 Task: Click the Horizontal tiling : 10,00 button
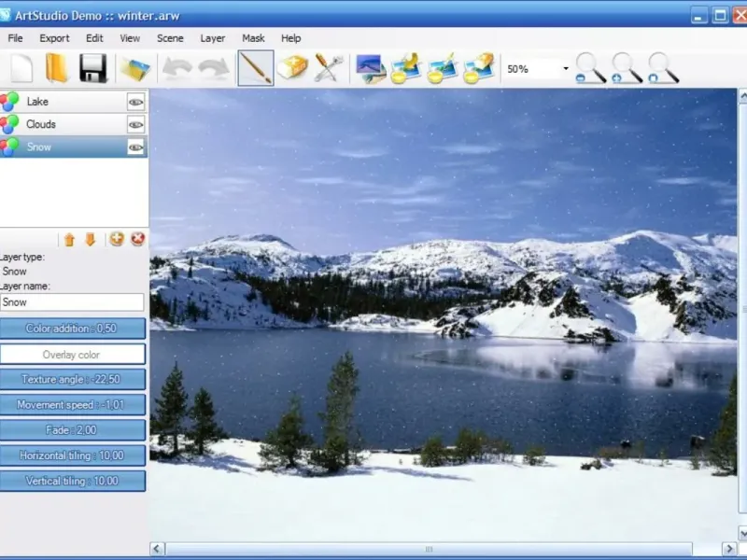pos(73,455)
